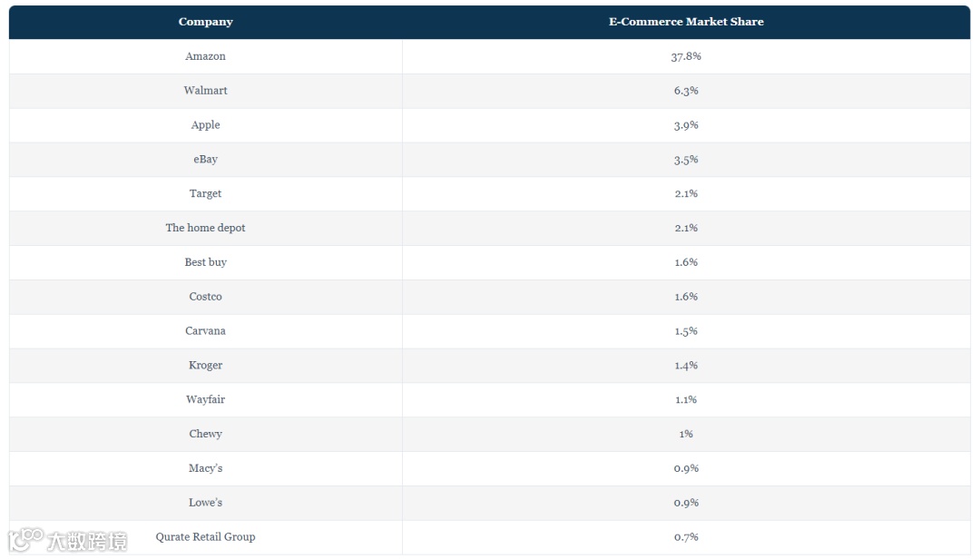980x559 pixels.
Task: Click the E-Commerce Market Share column header
Action: [686, 22]
